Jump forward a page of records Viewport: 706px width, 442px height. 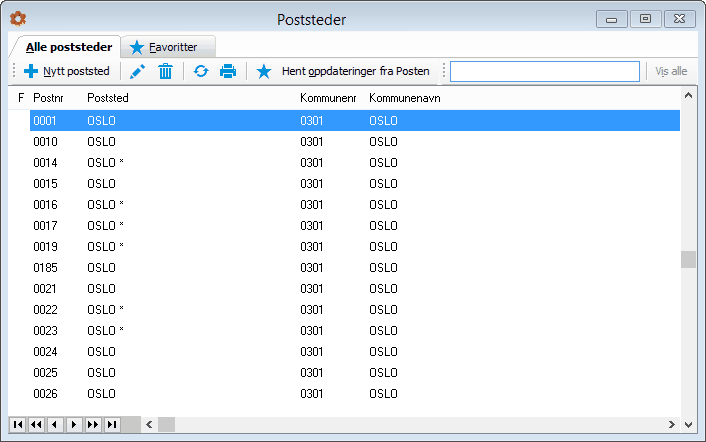93,424
